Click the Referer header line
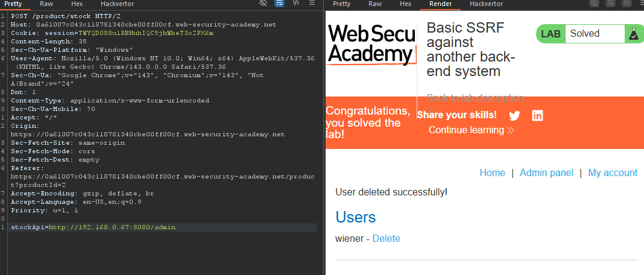 pos(163,176)
